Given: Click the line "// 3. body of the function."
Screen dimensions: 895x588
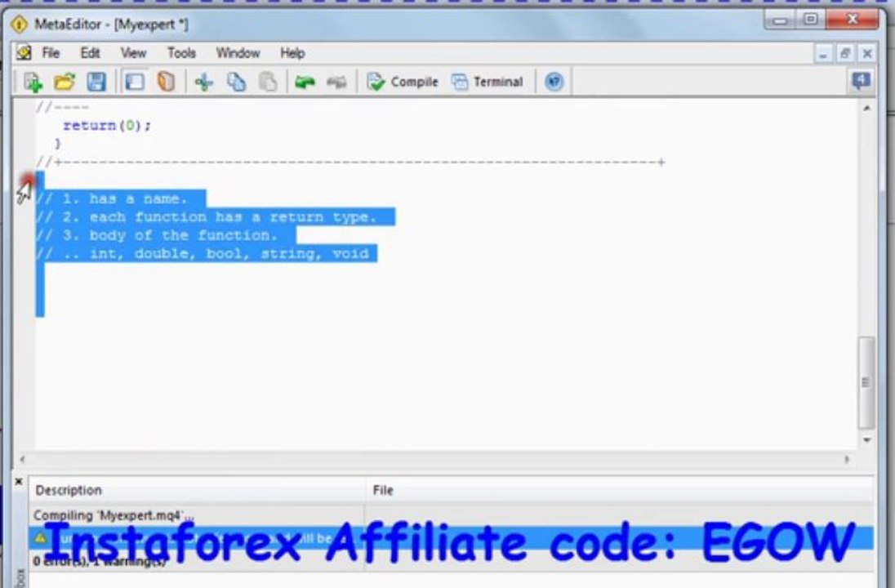Looking at the screenshot, I should 157,235.
